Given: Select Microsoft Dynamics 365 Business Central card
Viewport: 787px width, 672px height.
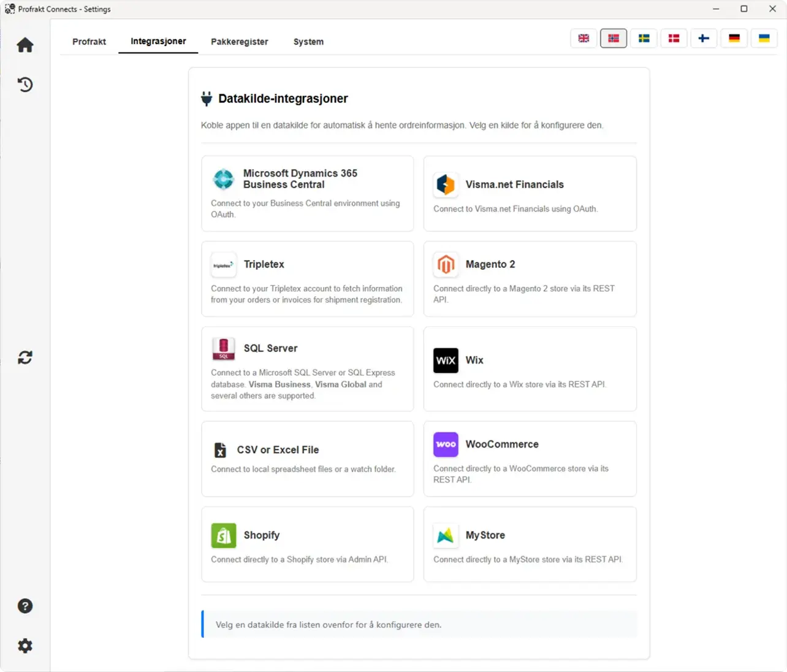Looking at the screenshot, I should (307, 193).
